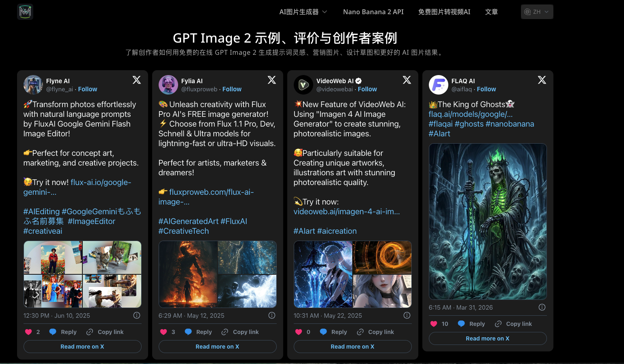Click the Copy link chain icon on FLAQ AI post
The height and width of the screenshot is (364, 624).
point(498,324)
